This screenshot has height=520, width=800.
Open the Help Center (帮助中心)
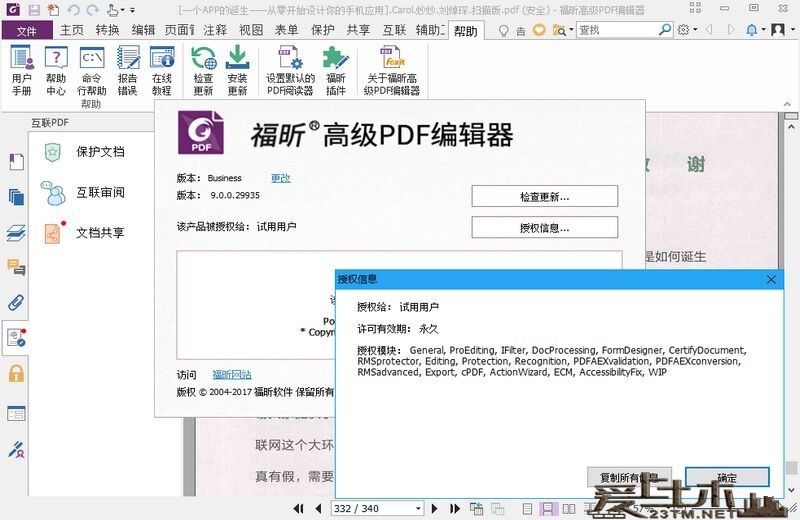[x=56, y=70]
